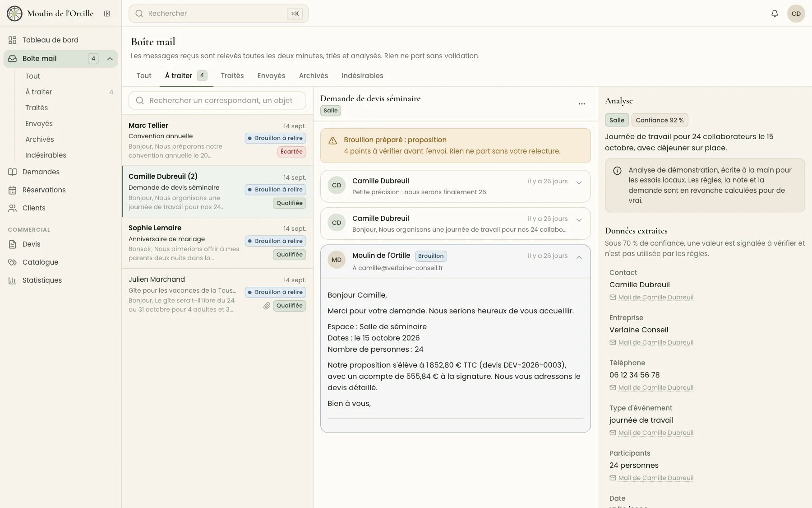This screenshot has height=508, width=812.
Task: Focus the global Rechercher search field
Action: (219, 14)
